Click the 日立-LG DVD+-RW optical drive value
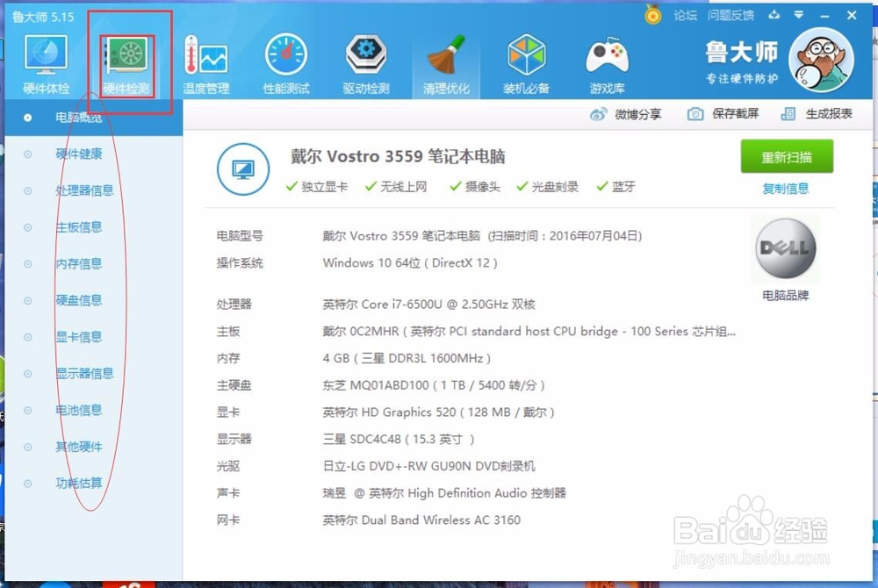Viewport: 878px width, 588px height. pyautogui.click(x=429, y=466)
